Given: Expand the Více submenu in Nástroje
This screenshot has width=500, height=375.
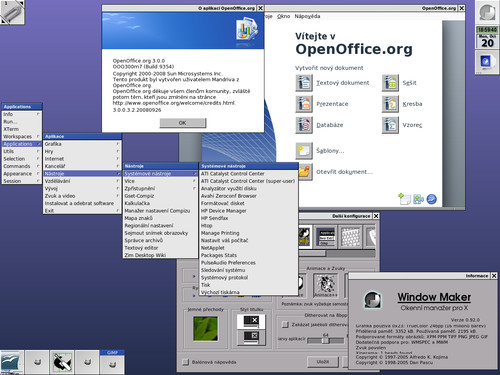Looking at the screenshot, I should click(x=160, y=181).
